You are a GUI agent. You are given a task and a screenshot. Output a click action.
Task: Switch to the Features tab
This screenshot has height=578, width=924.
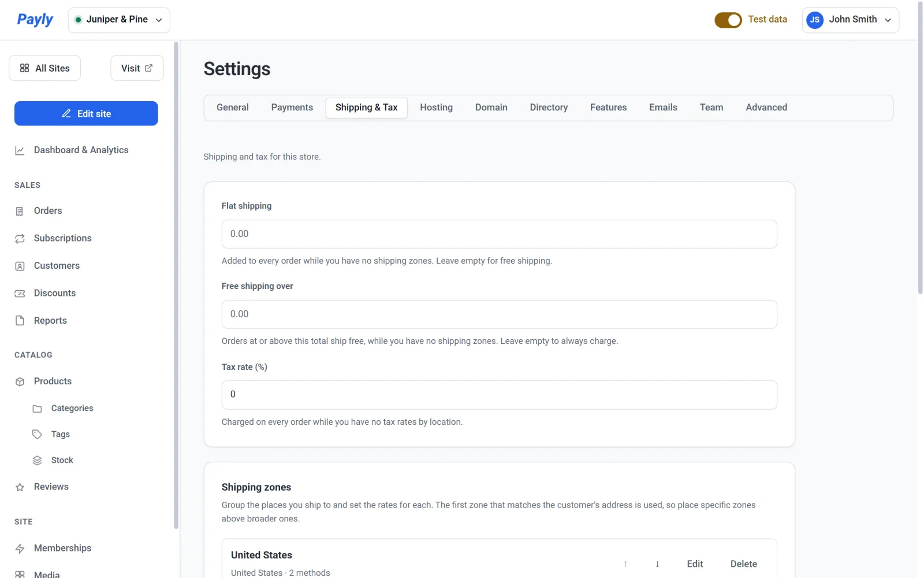(x=608, y=108)
